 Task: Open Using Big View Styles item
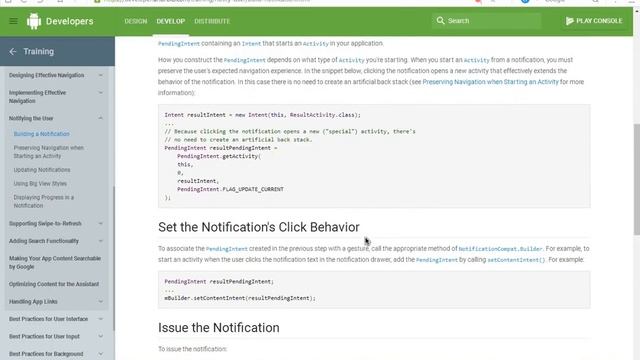pos(40,184)
